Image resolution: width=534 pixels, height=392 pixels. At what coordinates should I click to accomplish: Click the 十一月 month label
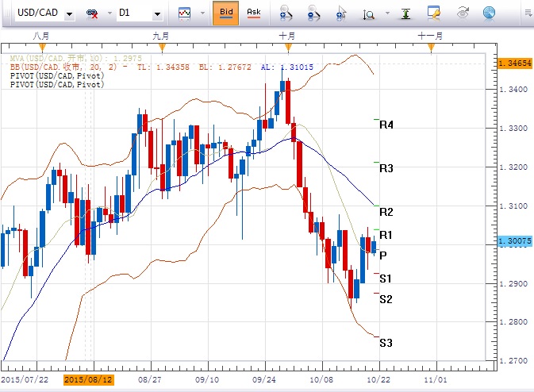coord(430,36)
